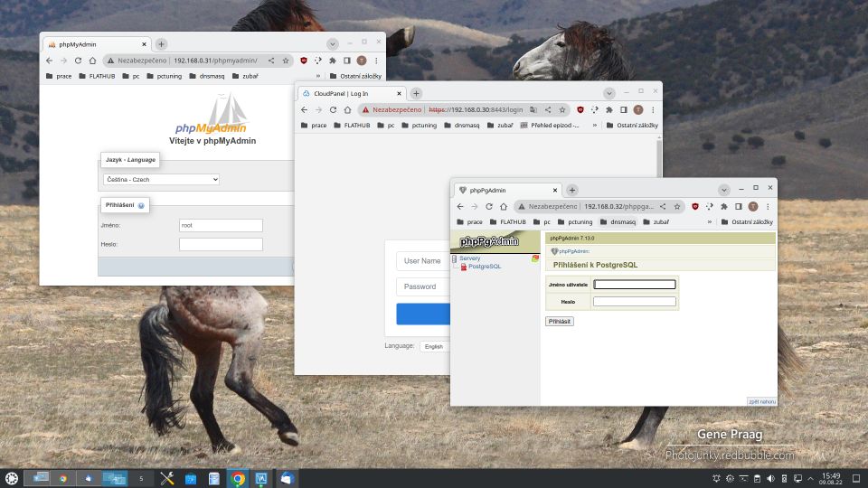Click CloudPanel User Name field
Image resolution: width=868 pixels, height=488 pixels.
pyautogui.click(x=424, y=261)
